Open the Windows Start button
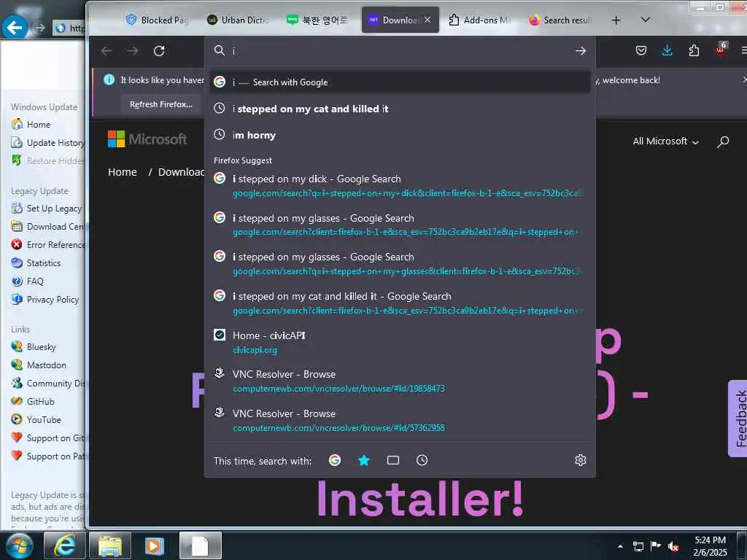Image resolution: width=747 pixels, height=560 pixels. (x=19, y=545)
